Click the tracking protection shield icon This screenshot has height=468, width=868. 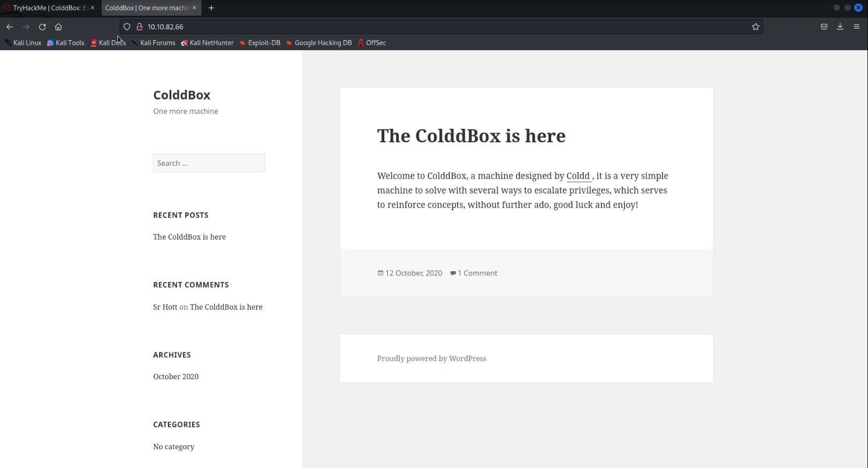pyautogui.click(x=127, y=27)
